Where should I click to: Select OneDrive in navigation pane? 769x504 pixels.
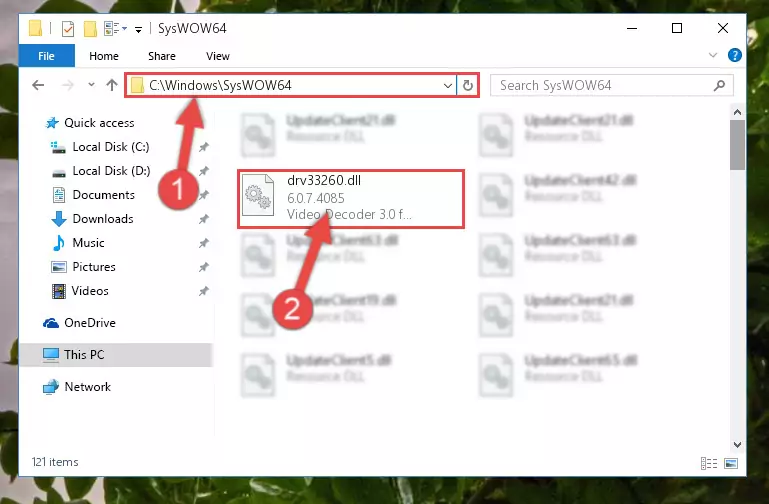(x=90, y=323)
